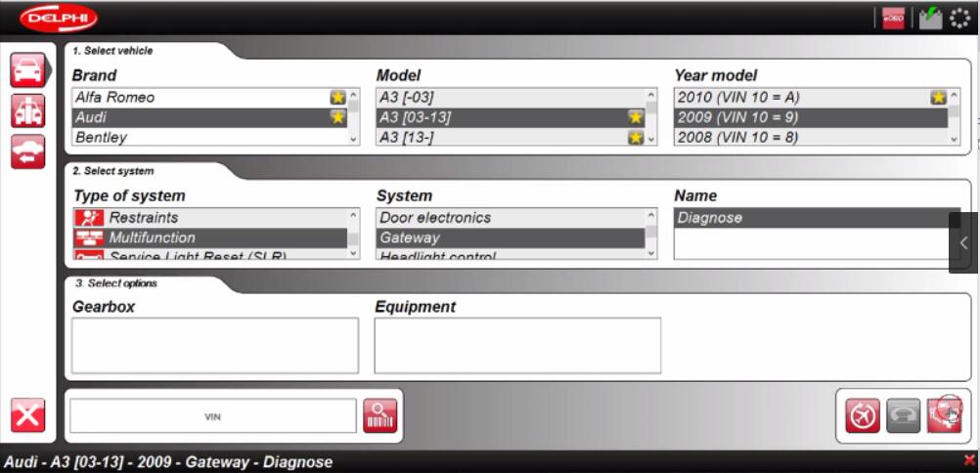Click System list scroll down arrow

[x=651, y=253]
